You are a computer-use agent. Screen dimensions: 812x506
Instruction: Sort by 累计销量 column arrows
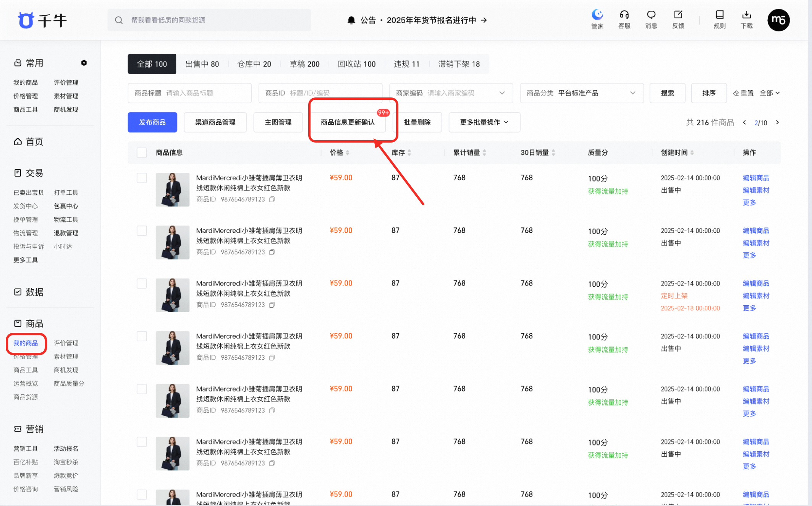coord(484,153)
